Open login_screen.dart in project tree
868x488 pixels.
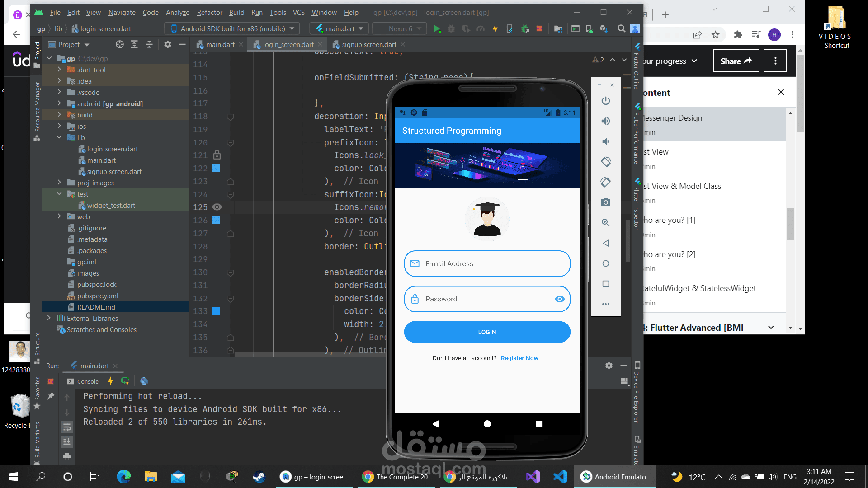click(x=112, y=149)
